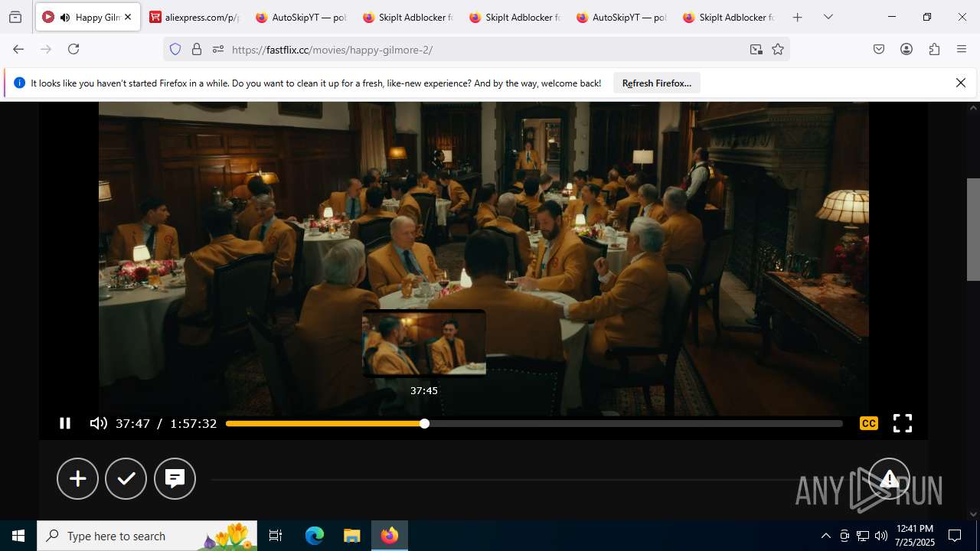
Task: Open Task View on taskbar
Action: (276, 536)
